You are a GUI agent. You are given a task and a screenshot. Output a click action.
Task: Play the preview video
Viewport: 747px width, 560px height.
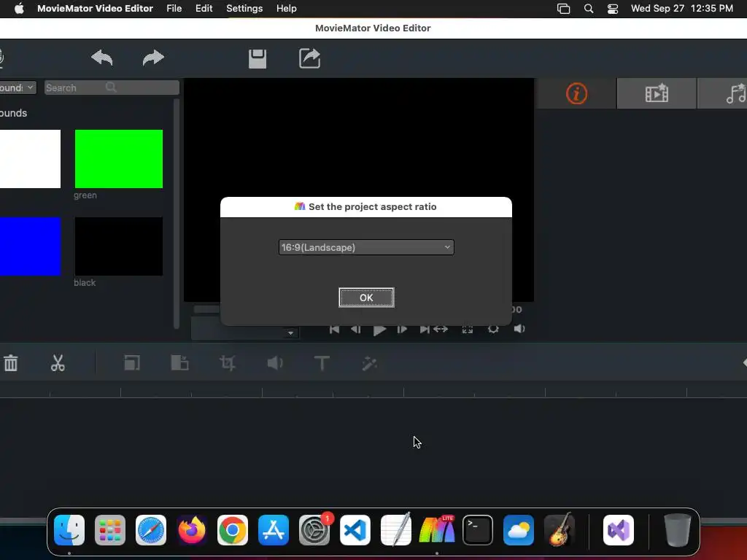(x=379, y=330)
